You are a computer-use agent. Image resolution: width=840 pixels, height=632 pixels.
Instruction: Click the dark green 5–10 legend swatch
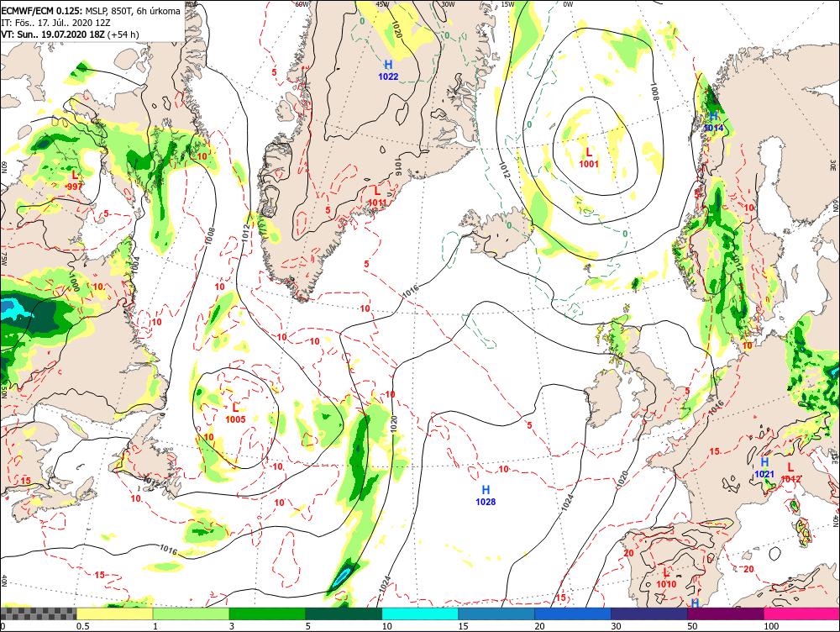coord(344,614)
